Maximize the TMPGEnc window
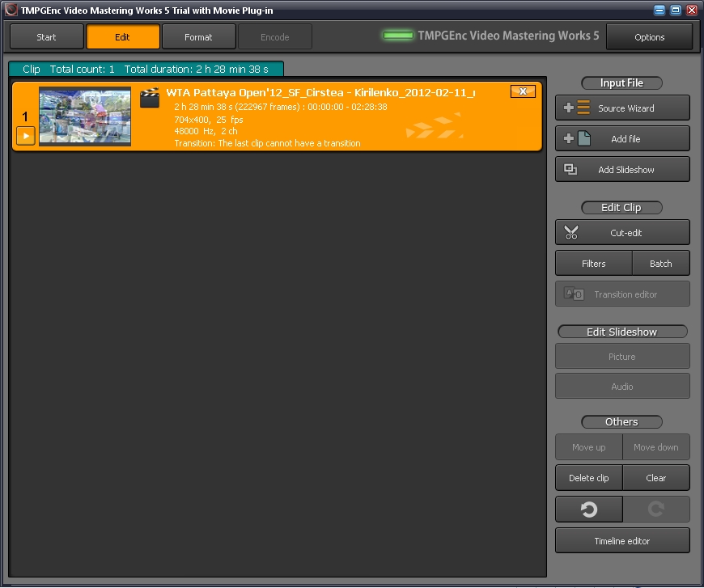Image resolution: width=704 pixels, height=588 pixels. pyautogui.click(x=676, y=10)
